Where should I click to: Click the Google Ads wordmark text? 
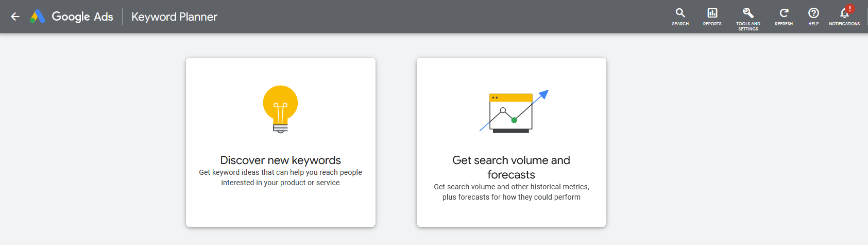pyautogui.click(x=82, y=17)
